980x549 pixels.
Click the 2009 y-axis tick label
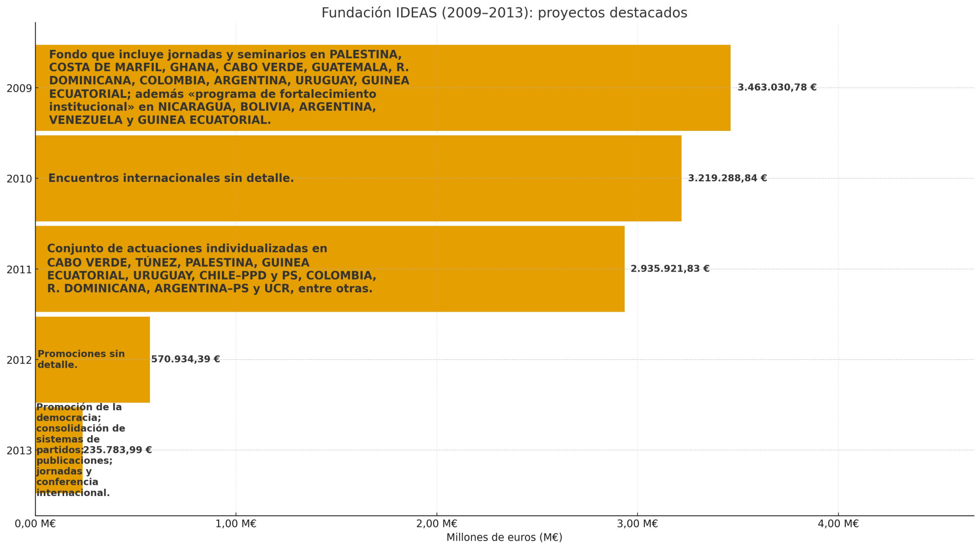click(x=19, y=88)
